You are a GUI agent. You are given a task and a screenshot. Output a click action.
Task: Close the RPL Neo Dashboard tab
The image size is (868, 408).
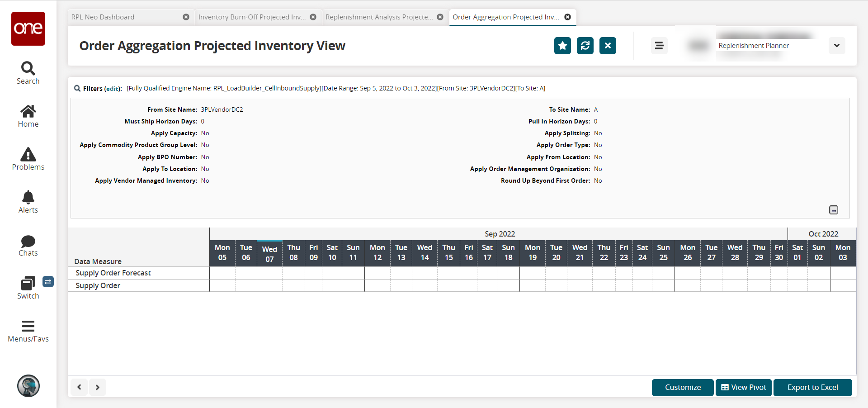[186, 17]
